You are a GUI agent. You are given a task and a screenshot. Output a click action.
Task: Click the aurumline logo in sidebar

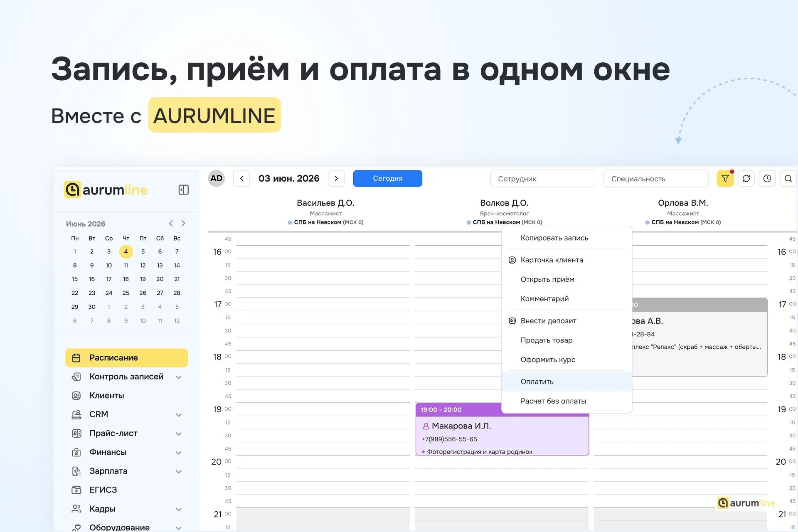(x=106, y=190)
